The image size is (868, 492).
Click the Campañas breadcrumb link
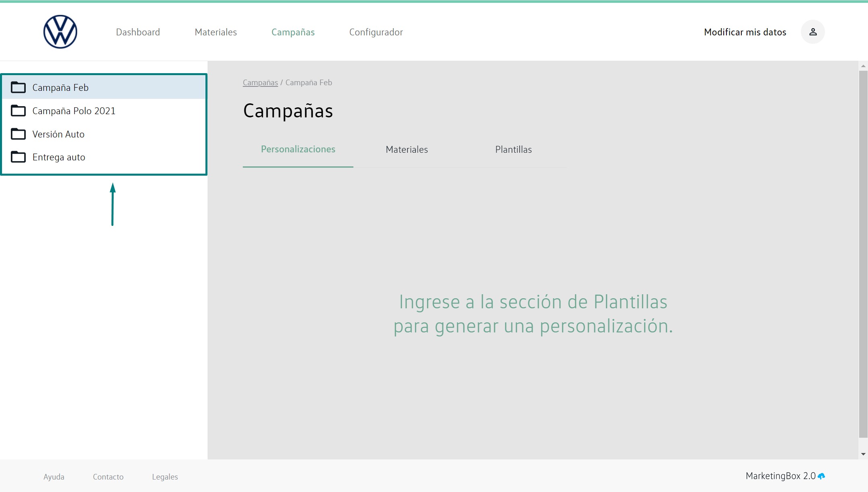point(260,82)
